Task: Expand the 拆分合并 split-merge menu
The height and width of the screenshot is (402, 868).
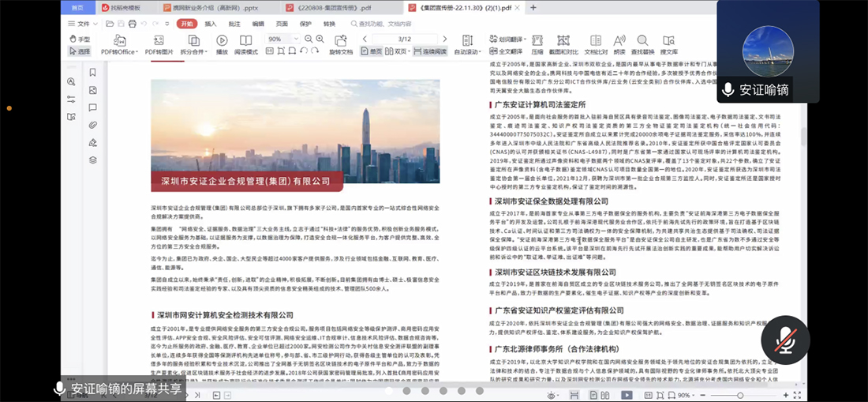Action: pos(194,45)
